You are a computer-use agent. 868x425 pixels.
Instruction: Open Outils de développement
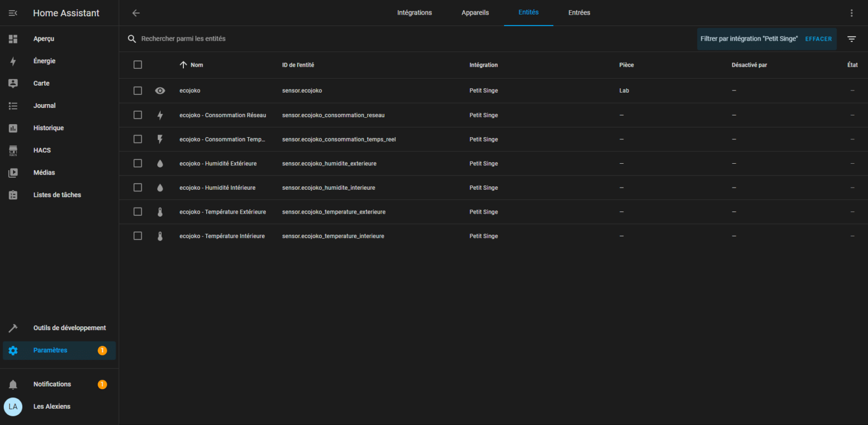click(x=69, y=328)
